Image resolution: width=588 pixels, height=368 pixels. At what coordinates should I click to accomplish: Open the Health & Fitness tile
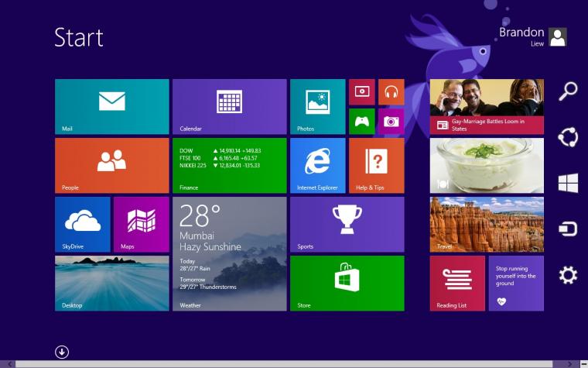coord(516,283)
